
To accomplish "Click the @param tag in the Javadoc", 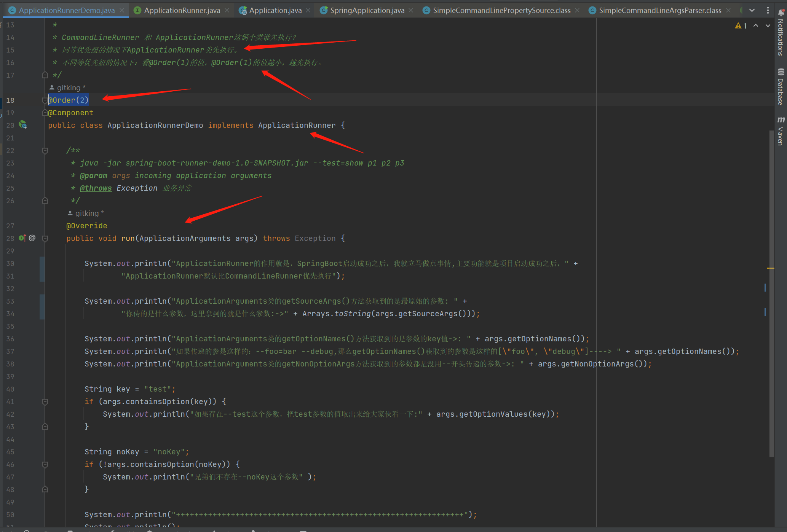I will point(94,175).
